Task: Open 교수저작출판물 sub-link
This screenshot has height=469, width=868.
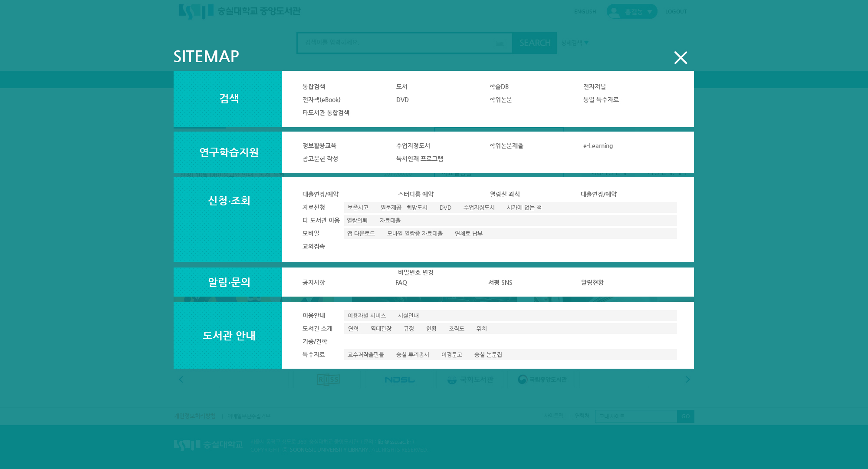Action: pos(366,355)
